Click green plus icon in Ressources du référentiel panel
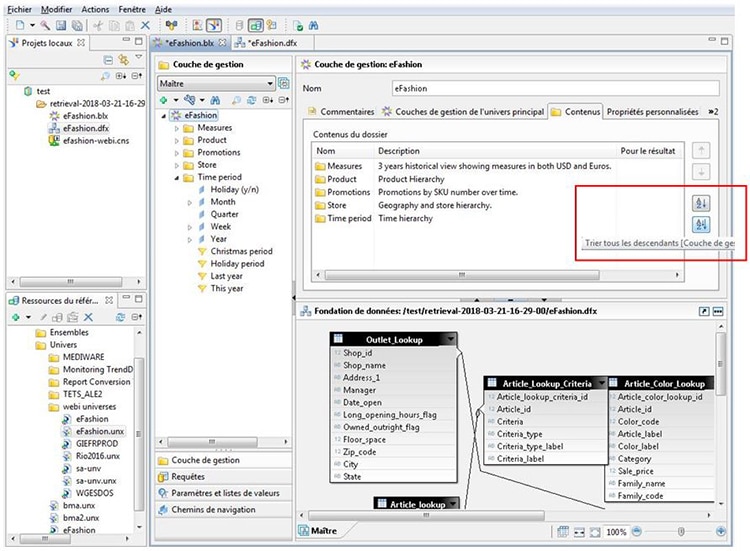The height and width of the screenshot is (551, 750). click(16, 317)
